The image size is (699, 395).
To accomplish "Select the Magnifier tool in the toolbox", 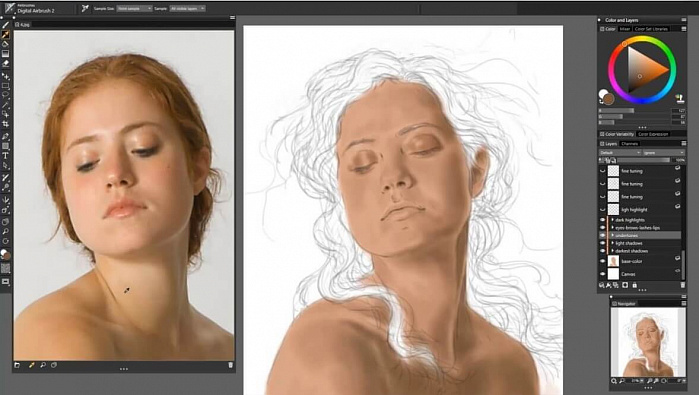I will (x=5, y=231).
